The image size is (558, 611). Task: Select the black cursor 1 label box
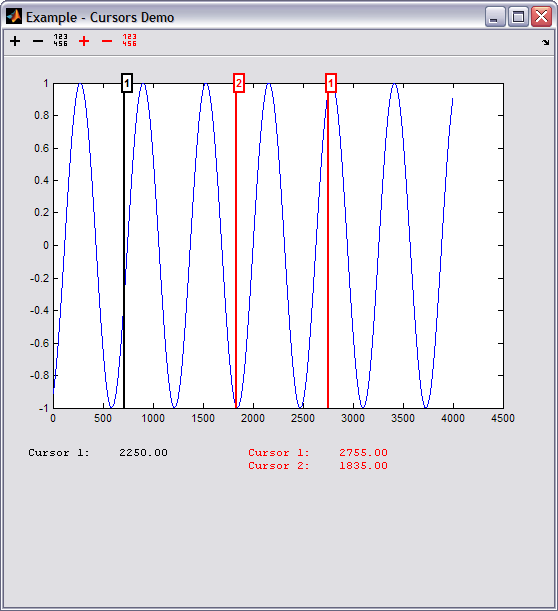pyautogui.click(x=127, y=83)
